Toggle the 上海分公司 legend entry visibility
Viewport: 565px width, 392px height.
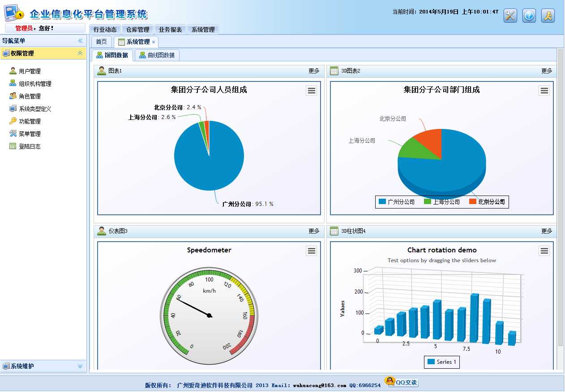click(x=442, y=202)
